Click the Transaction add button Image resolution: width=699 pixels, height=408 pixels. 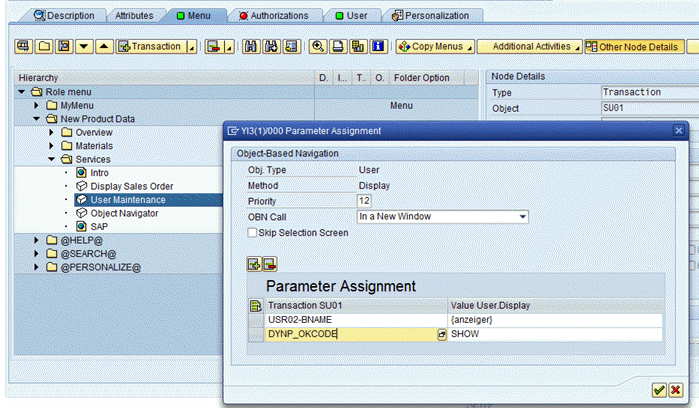tap(151, 46)
